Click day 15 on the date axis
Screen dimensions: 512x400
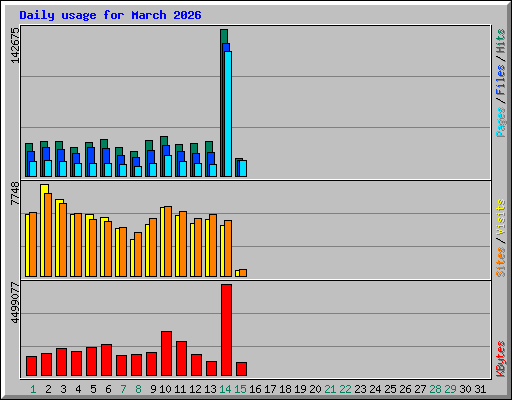(240, 389)
